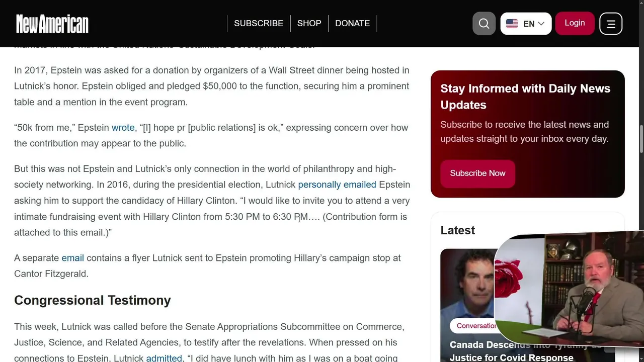This screenshot has width=644, height=362.
Task: Follow the 'wrote' link
Action: (123, 128)
